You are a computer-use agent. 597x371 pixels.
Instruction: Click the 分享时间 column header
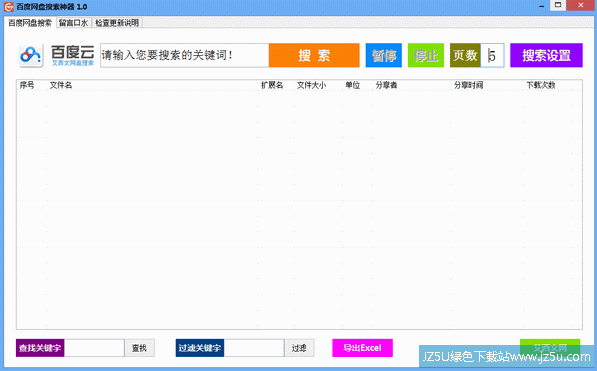click(x=468, y=85)
